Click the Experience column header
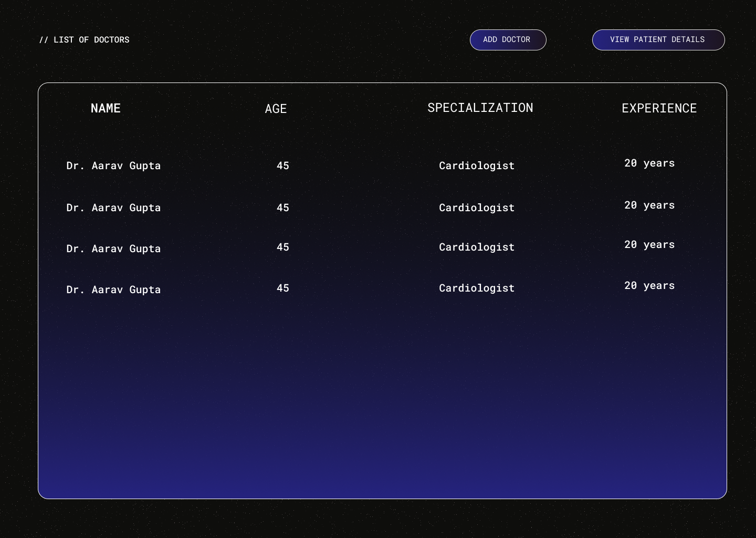This screenshot has height=538, width=756. (x=659, y=108)
